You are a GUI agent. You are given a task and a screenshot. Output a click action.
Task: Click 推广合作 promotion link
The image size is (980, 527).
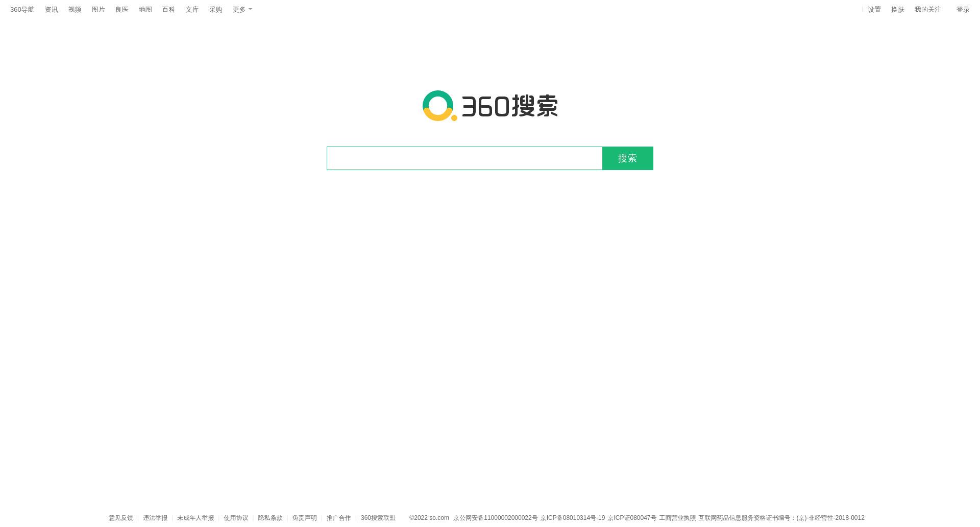click(339, 518)
